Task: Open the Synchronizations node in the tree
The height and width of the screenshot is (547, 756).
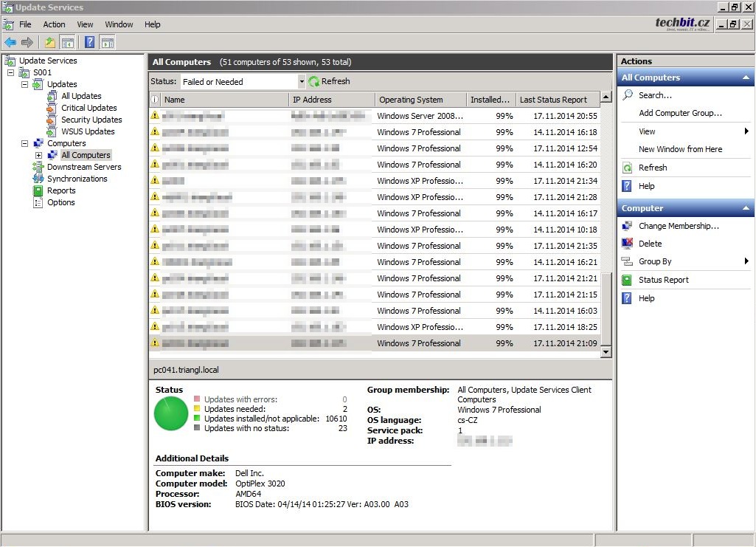Action: [x=77, y=179]
